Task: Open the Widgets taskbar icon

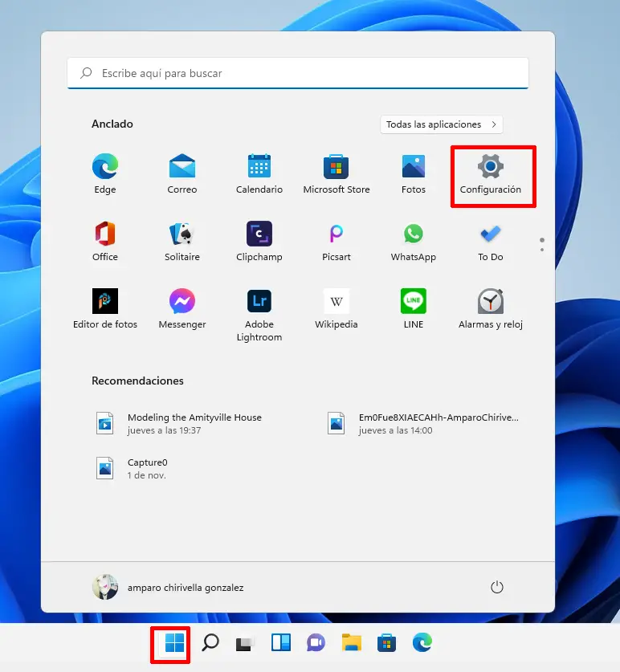Action: pos(281,643)
